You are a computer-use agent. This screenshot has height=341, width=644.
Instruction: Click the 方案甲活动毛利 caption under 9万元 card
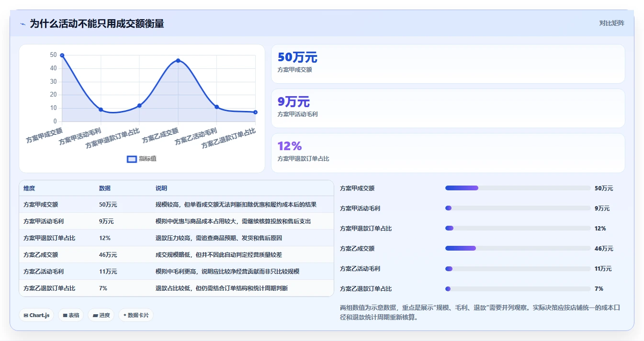(x=298, y=114)
